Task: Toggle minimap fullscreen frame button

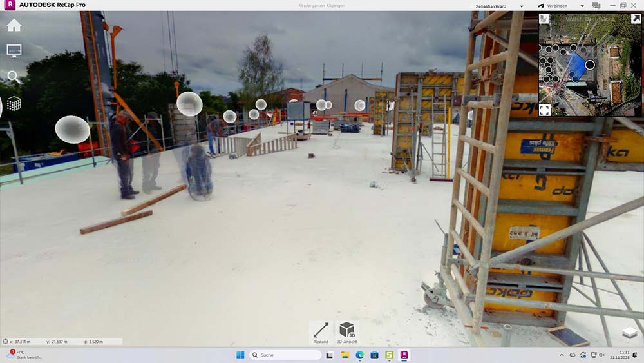Action: 545,110
